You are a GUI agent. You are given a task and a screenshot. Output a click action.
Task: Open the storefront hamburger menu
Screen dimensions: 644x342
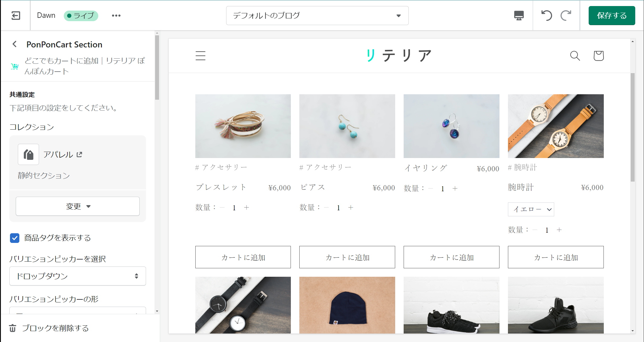200,56
